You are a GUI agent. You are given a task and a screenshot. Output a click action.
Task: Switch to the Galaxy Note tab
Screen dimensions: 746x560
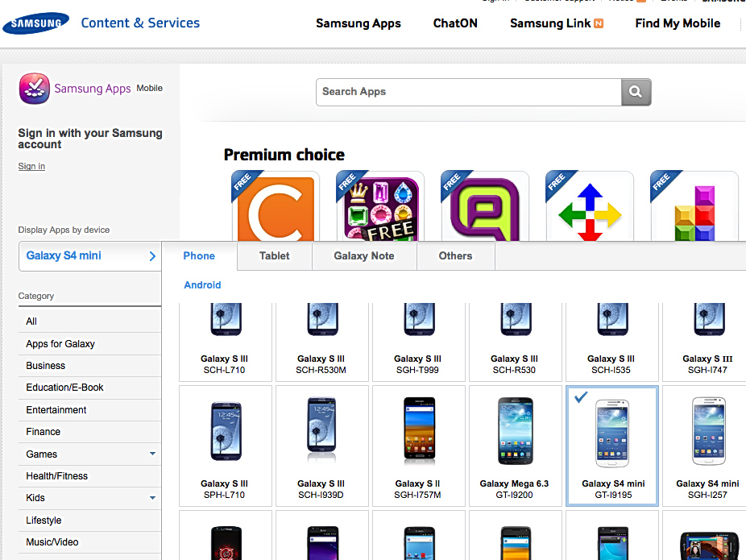tap(364, 256)
